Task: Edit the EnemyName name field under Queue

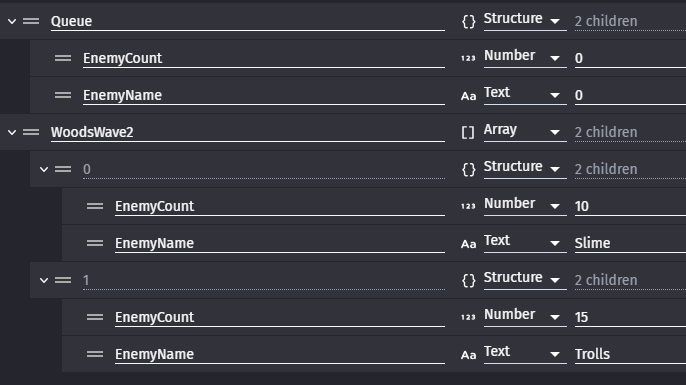Action: click(264, 95)
